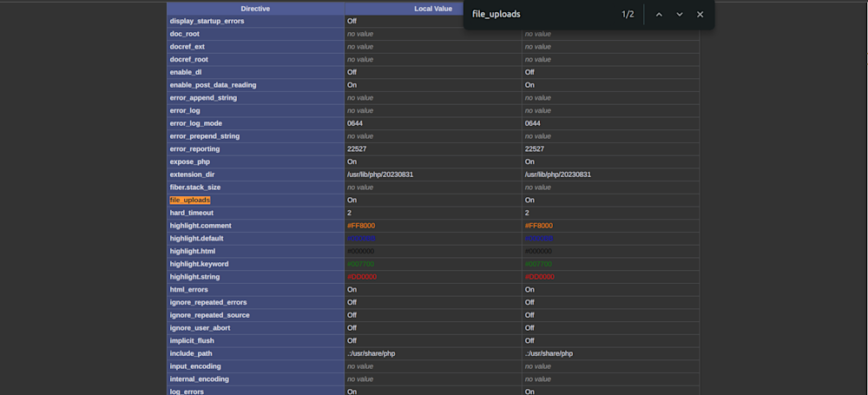Select the input_encoding directive name
Viewport: 868px width, 395px height.
coord(194,365)
